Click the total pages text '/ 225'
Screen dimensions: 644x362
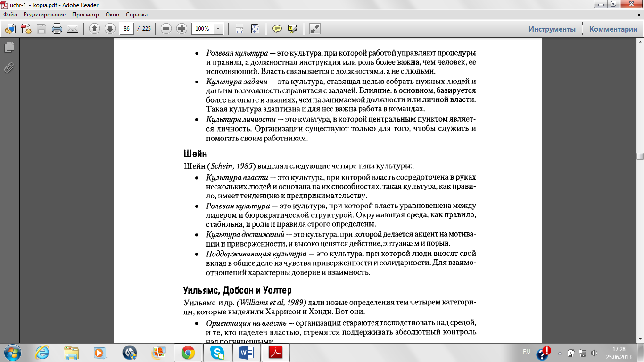point(144,29)
